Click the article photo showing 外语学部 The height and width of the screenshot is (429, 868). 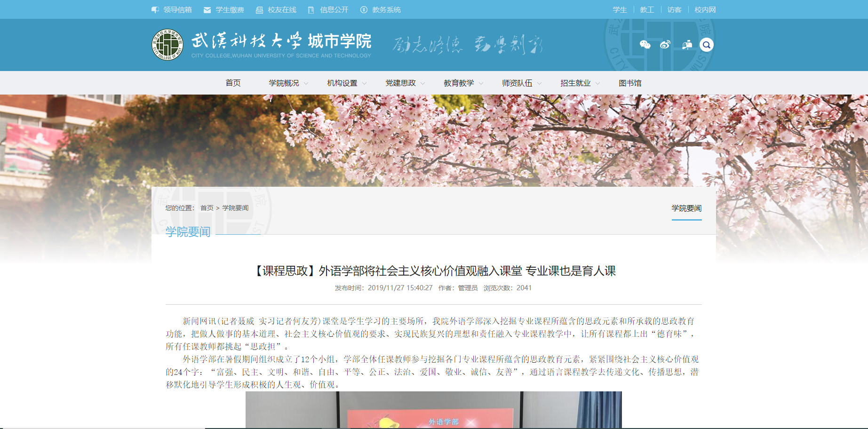[433, 409]
